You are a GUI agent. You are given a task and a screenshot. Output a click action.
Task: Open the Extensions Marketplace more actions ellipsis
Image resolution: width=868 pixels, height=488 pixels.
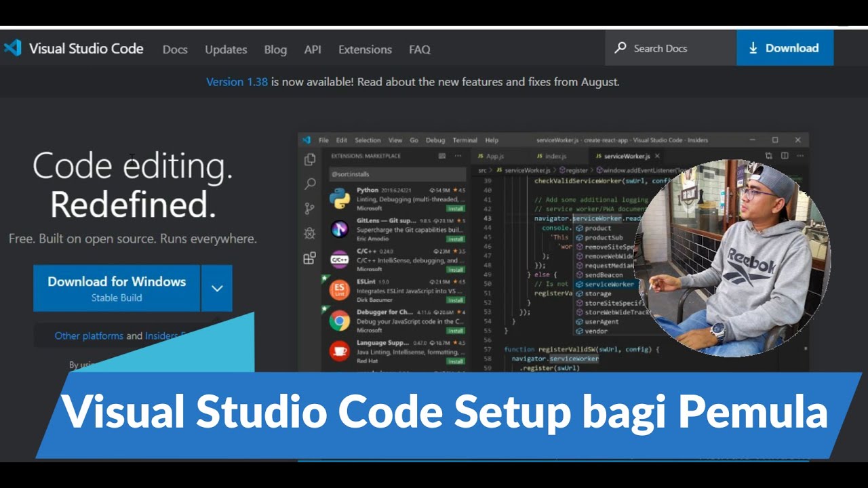pos(458,156)
